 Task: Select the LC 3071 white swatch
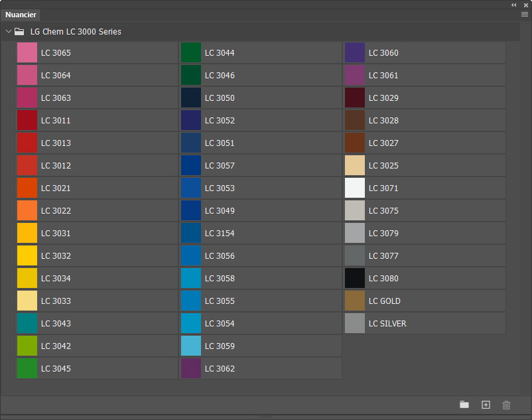[355, 188]
